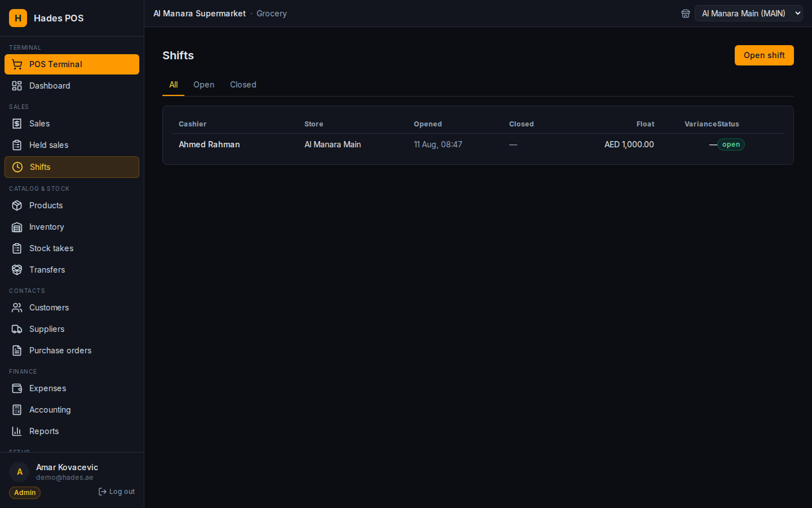Open the Al Manara Main branch dropdown
This screenshot has width=812, height=508.
tap(749, 14)
